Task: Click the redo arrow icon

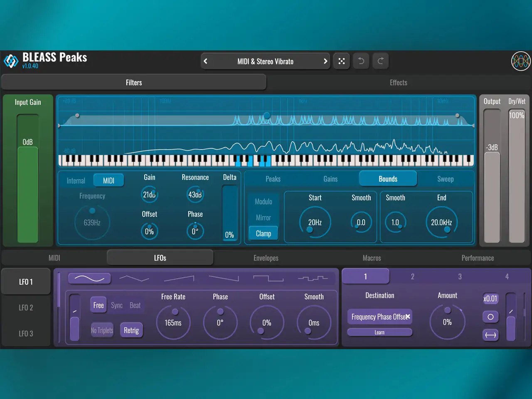Action: (x=380, y=61)
